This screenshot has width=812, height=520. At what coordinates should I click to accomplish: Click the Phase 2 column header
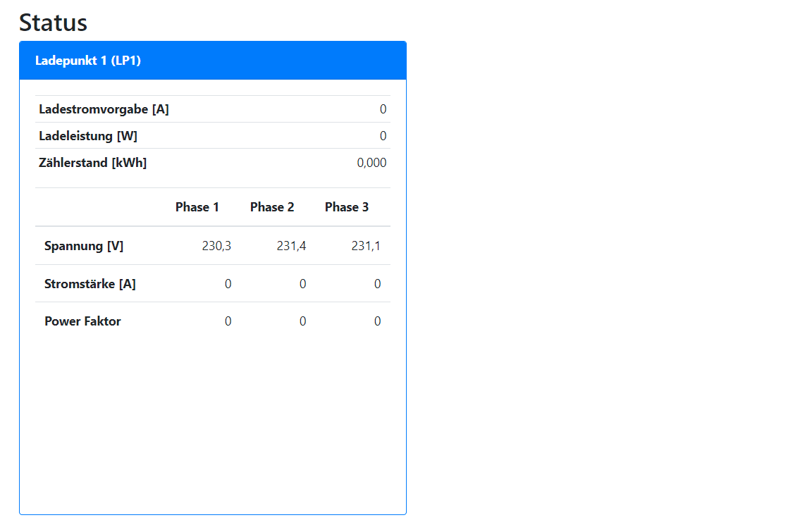272,207
